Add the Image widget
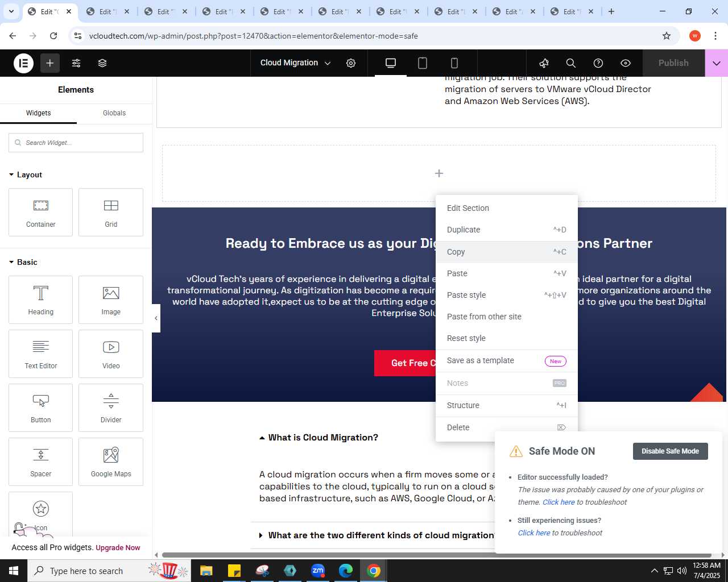This screenshot has width=728, height=582. [x=111, y=300]
